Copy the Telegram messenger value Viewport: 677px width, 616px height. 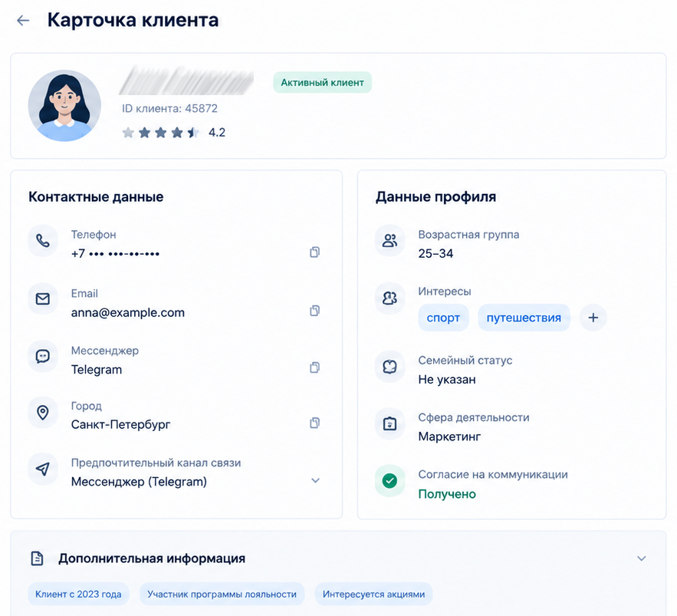point(315,367)
